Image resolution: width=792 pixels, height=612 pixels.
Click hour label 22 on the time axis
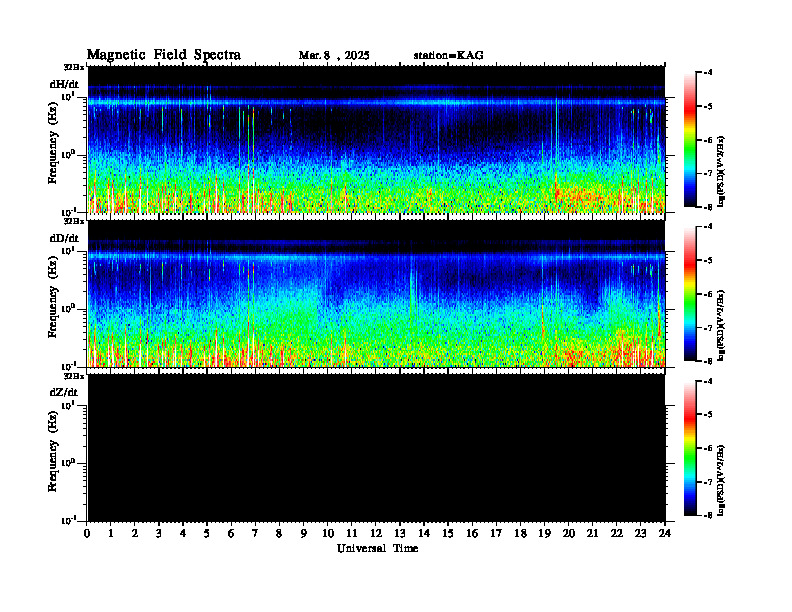coord(617,534)
